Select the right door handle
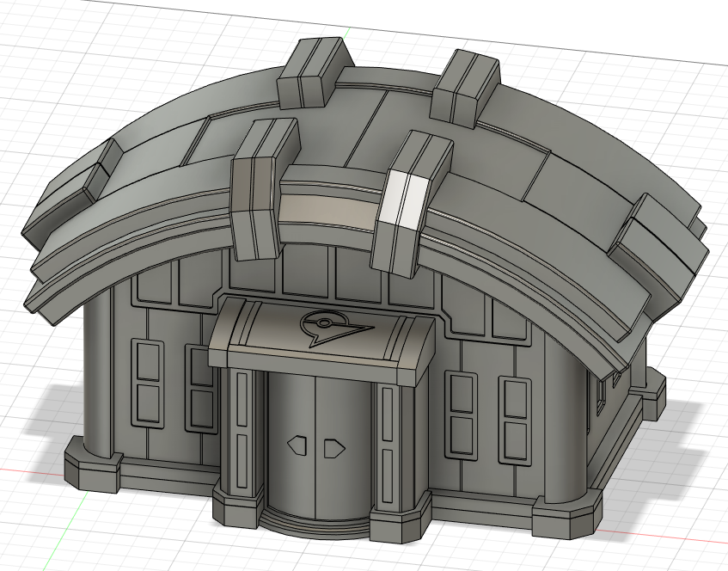 [333, 447]
